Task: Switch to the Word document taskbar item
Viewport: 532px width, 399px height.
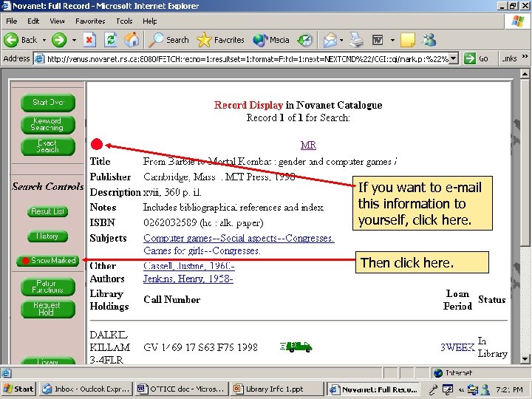Action: (181, 389)
